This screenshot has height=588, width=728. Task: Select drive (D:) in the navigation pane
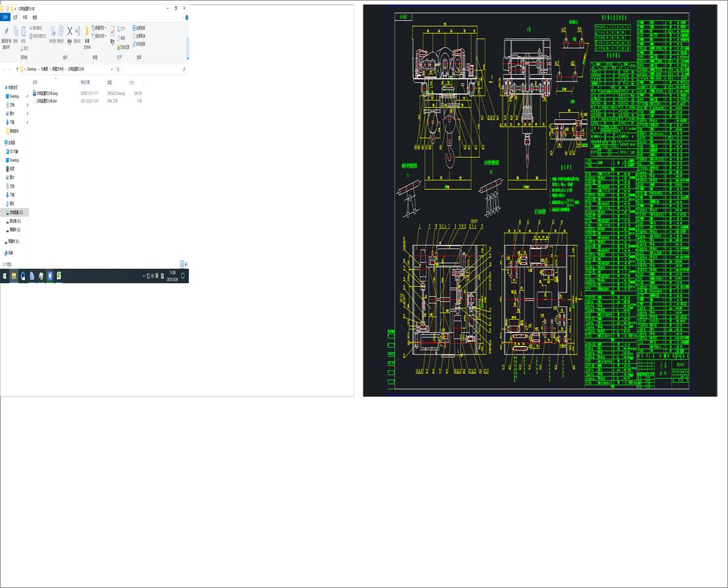14,221
